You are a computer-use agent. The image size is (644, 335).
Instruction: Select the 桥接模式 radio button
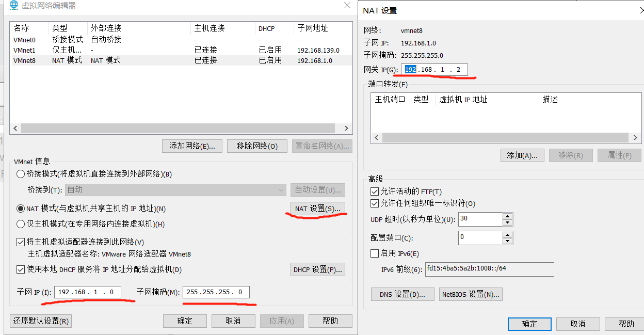tap(21, 174)
